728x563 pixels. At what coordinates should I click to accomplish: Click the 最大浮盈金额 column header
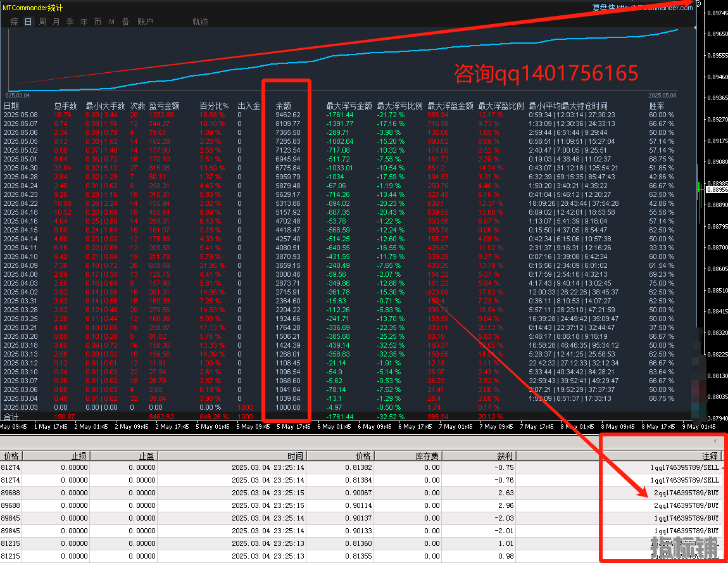(450, 106)
